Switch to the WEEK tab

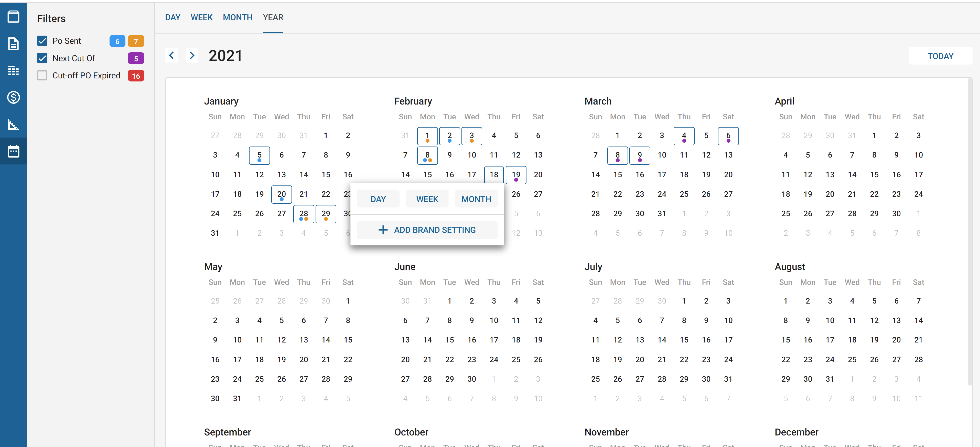[x=201, y=17]
